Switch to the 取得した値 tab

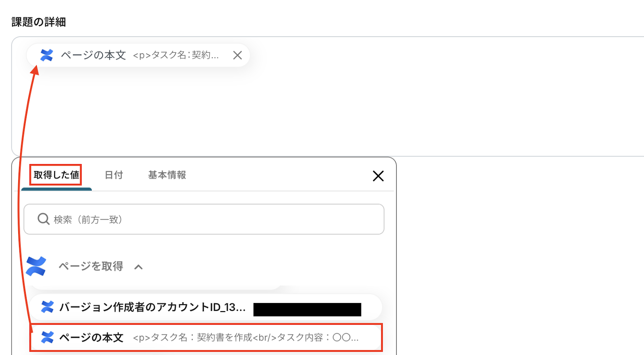pos(56,175)
